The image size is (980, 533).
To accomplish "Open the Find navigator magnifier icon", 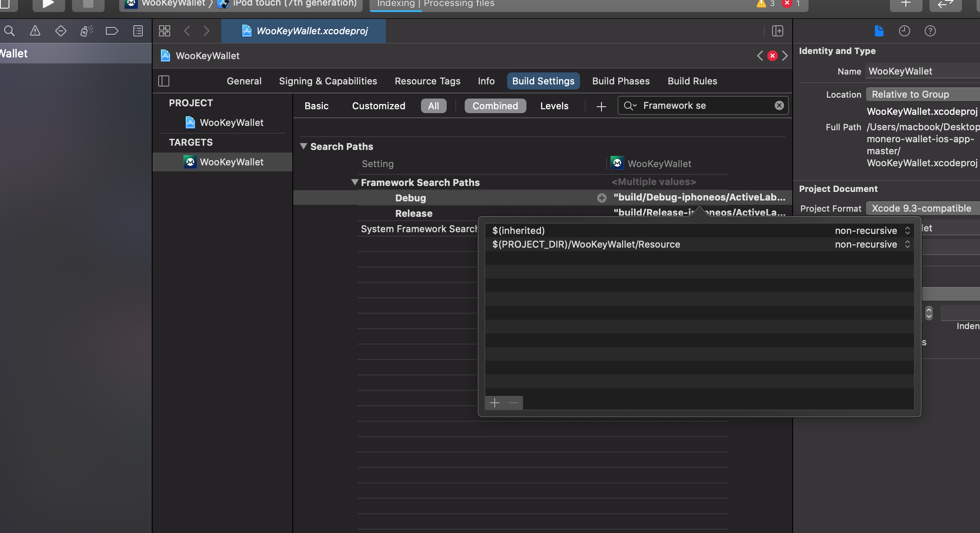I will click(x=9, y=31).
